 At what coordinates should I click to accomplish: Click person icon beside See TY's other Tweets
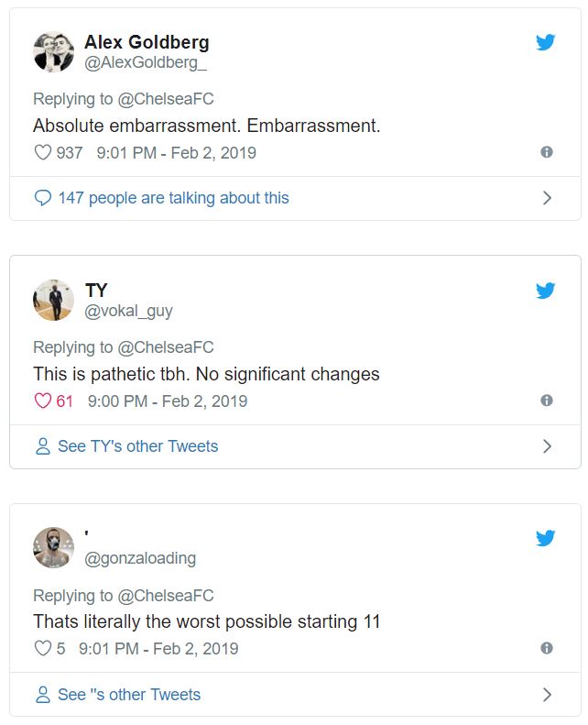[42, 446]
